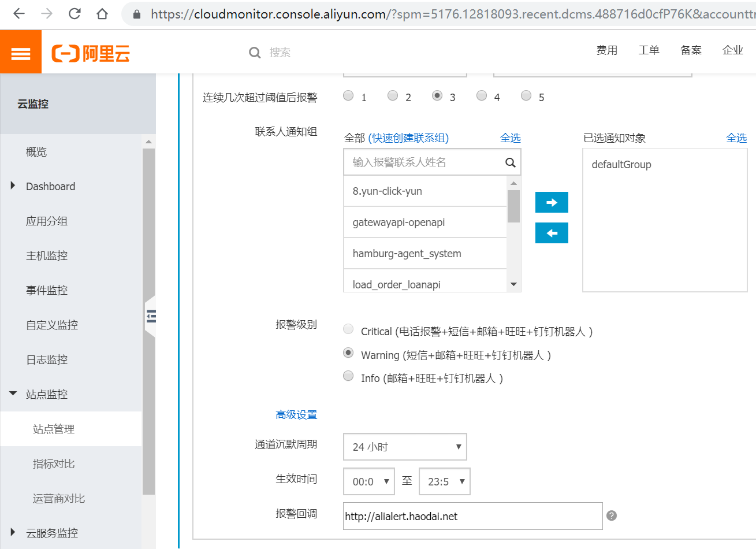This screenshot has width=756, height=549.
Task: Open the hamburger navigation menu
Action: (21, 53)
